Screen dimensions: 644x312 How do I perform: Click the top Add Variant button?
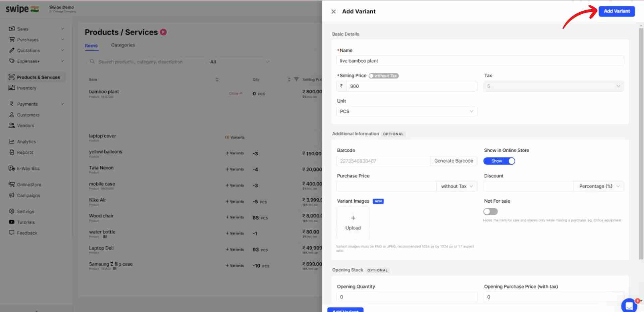617,11
